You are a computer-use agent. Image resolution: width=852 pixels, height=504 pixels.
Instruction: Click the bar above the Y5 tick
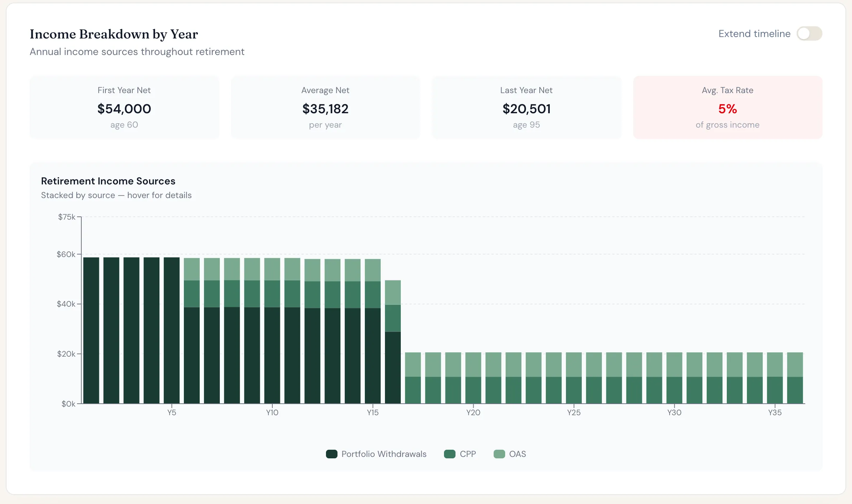[x=172, y=330]
